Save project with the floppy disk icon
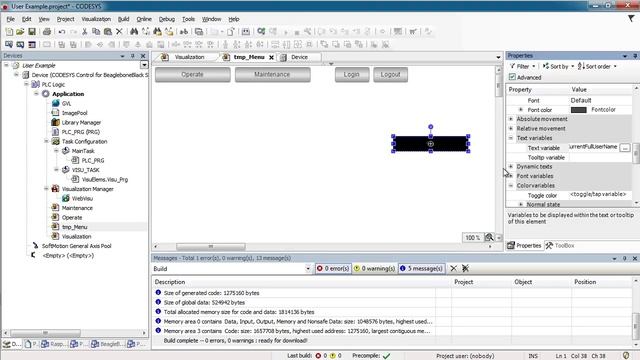The image size is (640, 360). (x=31, y=32)
